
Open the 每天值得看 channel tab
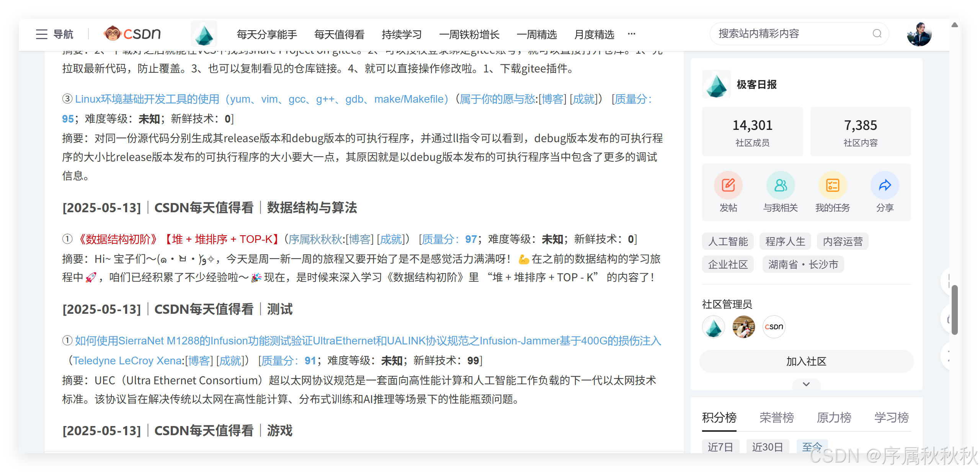[339, 34]
